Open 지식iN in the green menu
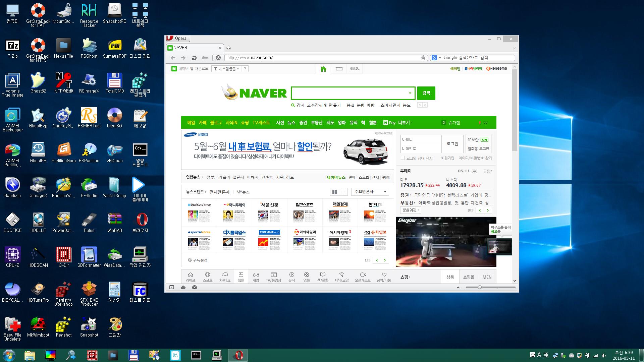The height and width of the screenshot is (362, 644). [x=231, y=123]
